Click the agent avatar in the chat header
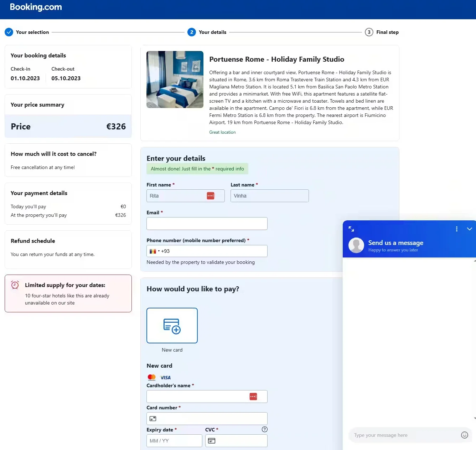Image resolution: width=476 pixels, height=450 pixels. click(x=356, y=245)
